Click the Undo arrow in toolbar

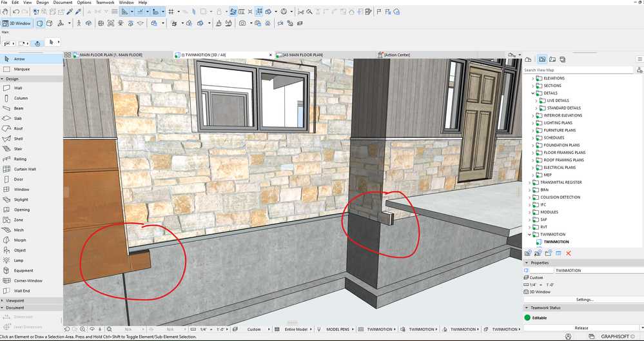point(16,12)
